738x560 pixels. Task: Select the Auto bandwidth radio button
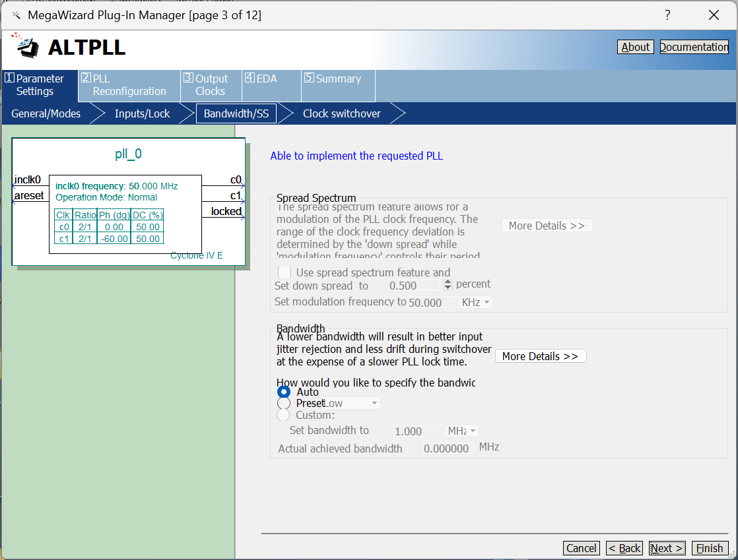[x=284, y=392]
